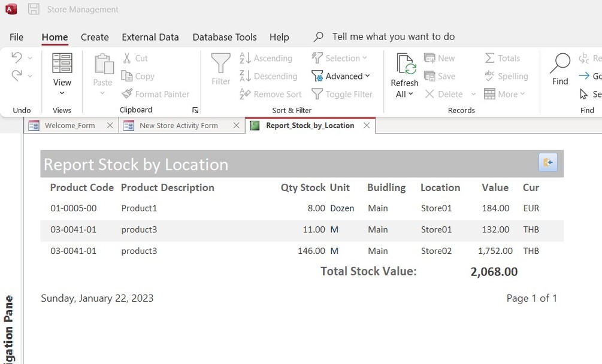
Task: Click the Refresh All icon
Action: [405, 63]
